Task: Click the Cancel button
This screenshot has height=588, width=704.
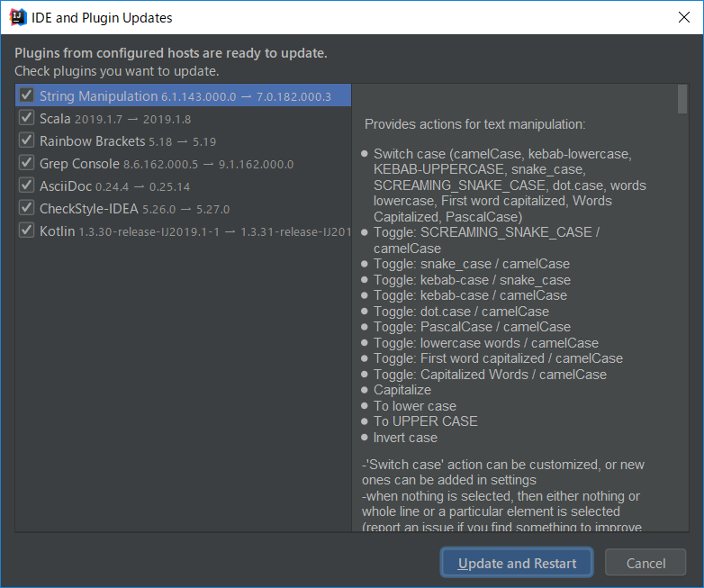Action: point(645,563)
